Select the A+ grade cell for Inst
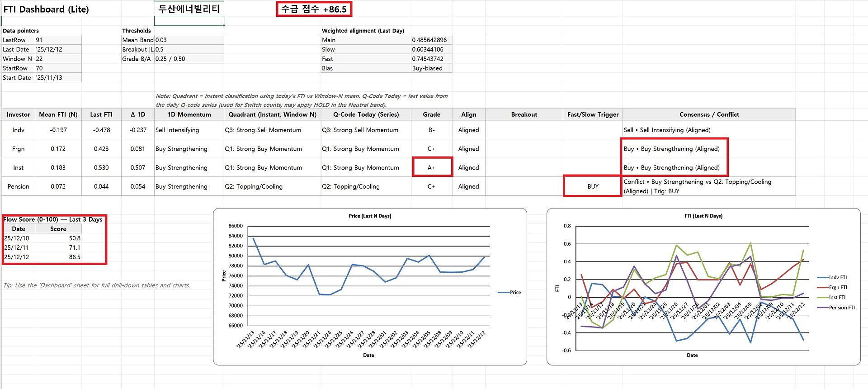Screen dimensions: 868x389 432,167
